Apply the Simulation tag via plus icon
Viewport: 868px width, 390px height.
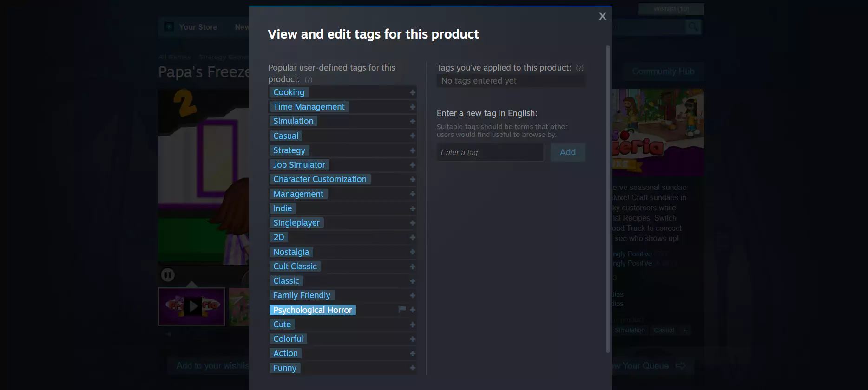click(x=412, y=121)
